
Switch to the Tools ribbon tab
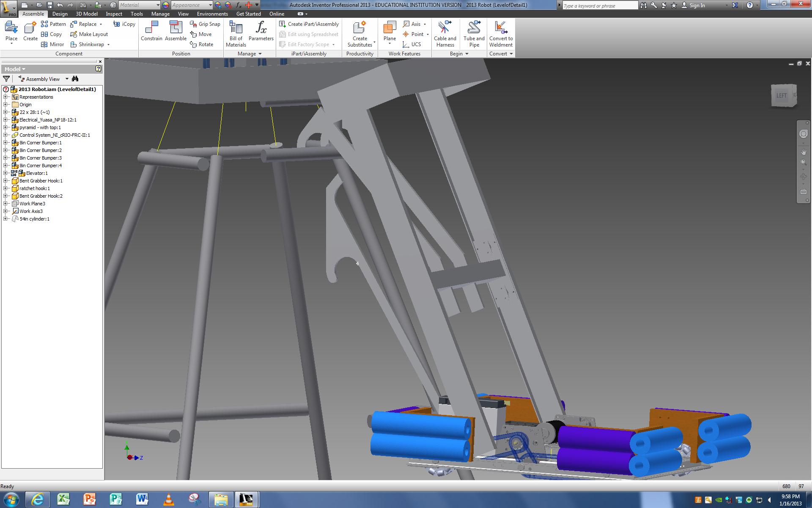coord(137,14)
